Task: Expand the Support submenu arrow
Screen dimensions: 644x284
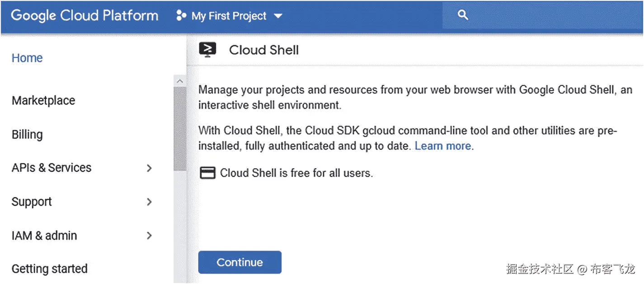Action: click(149, 202)
